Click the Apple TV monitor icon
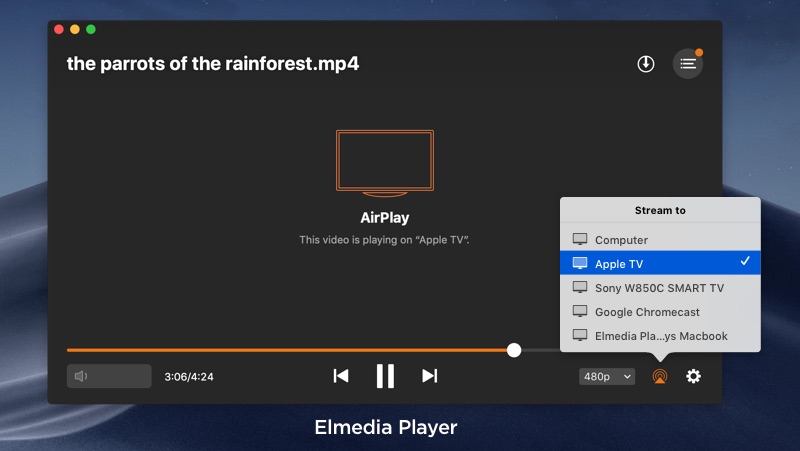The width and height of the screenshot is (800, 451). pos(580,263)
